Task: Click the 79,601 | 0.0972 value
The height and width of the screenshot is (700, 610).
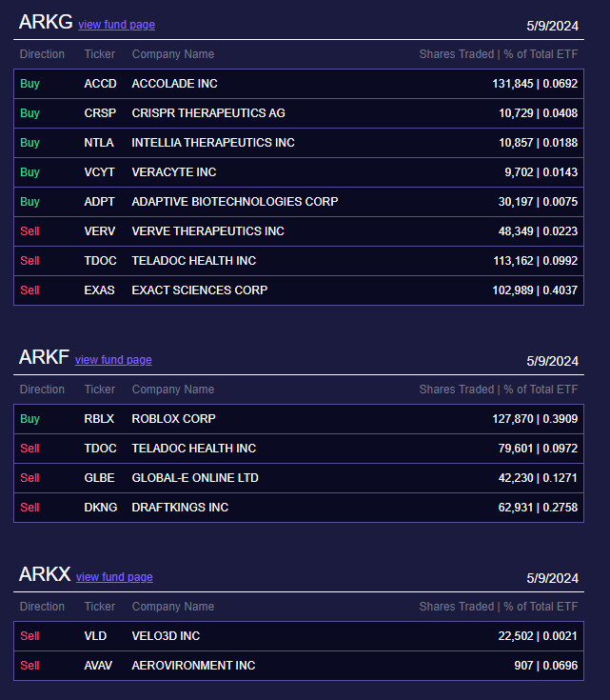Action: (539, 449)
